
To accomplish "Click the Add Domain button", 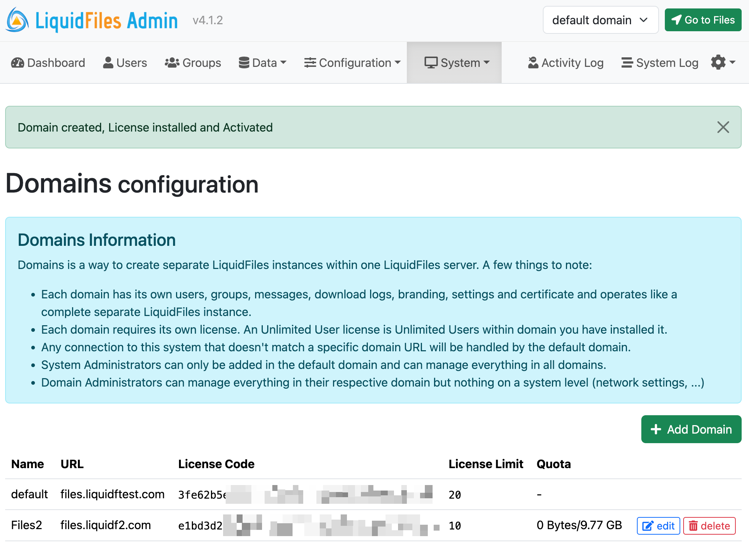I will 691,429.
